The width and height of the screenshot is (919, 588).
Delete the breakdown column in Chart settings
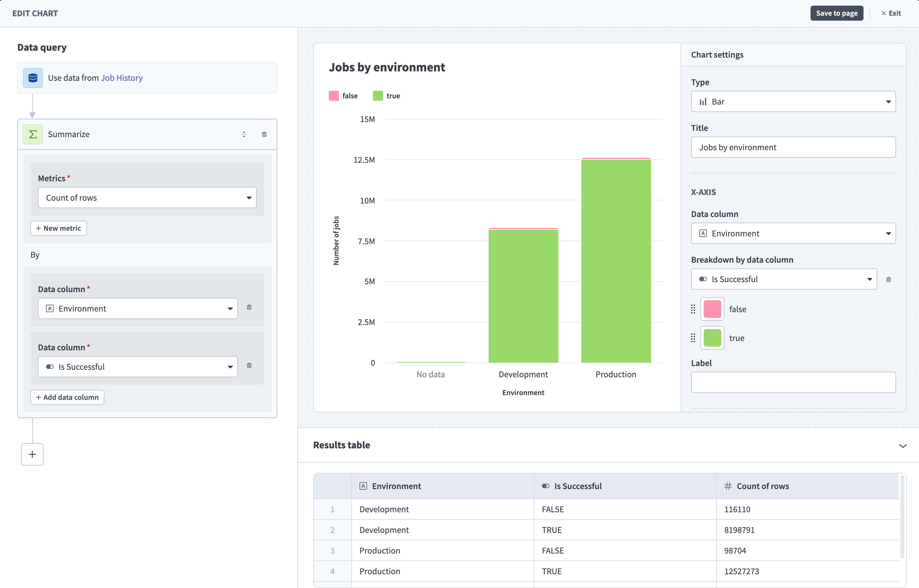[888, 280]
